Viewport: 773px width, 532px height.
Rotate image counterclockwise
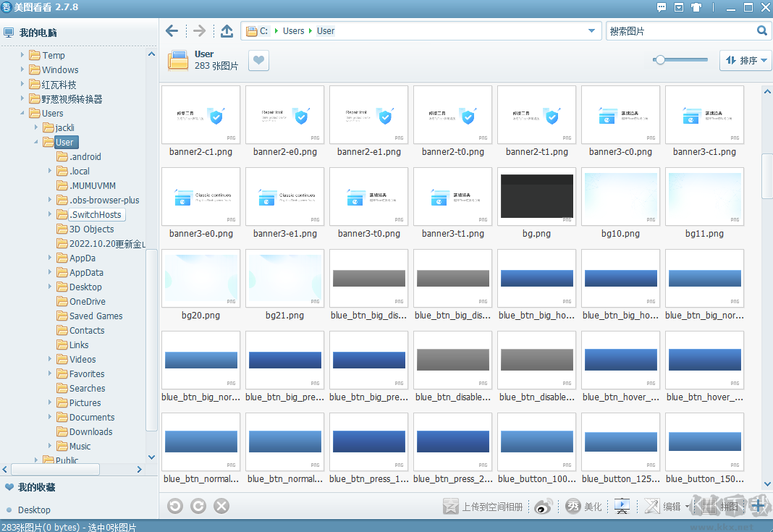[x=174, y=506]
